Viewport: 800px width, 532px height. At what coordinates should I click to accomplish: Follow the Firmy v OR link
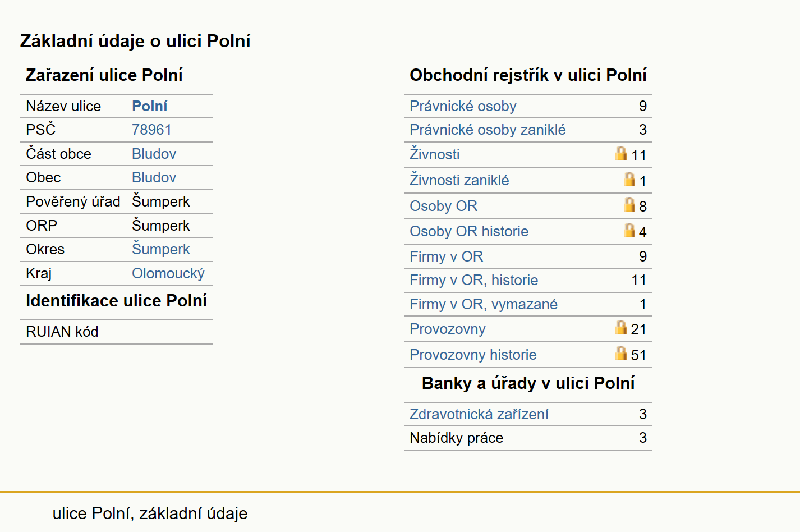tap(446, 256)
